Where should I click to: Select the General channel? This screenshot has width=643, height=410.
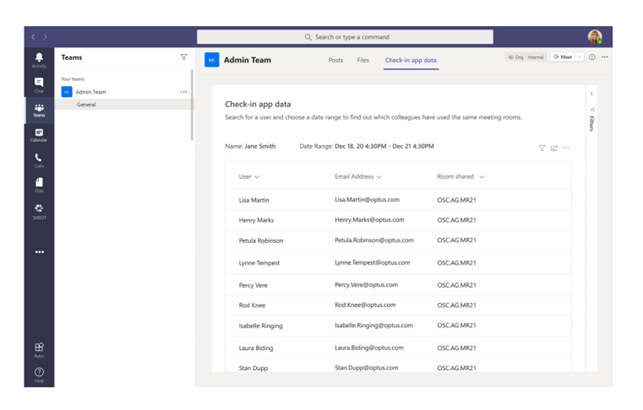click(x=123, y=105)
